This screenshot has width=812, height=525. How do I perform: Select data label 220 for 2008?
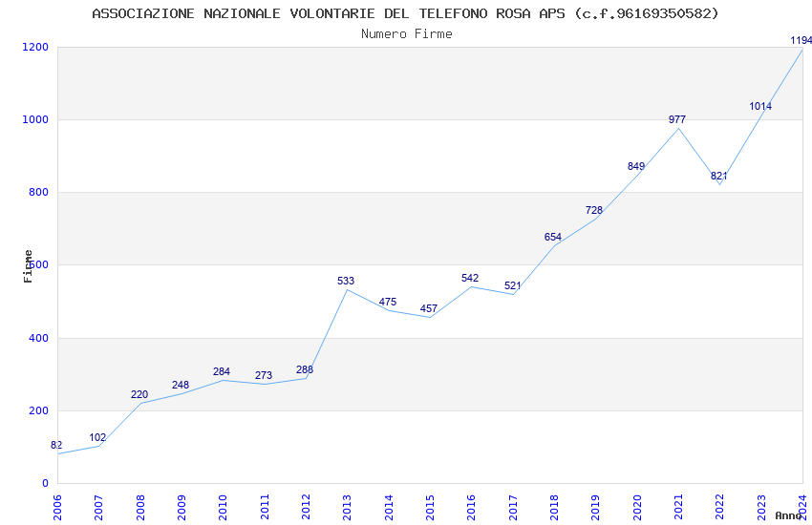click(139, 394)
